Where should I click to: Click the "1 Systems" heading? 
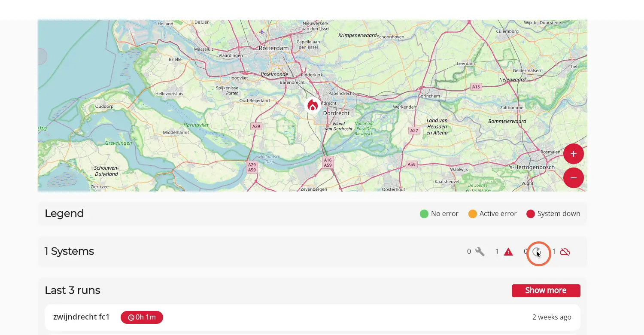pos(69,251)
